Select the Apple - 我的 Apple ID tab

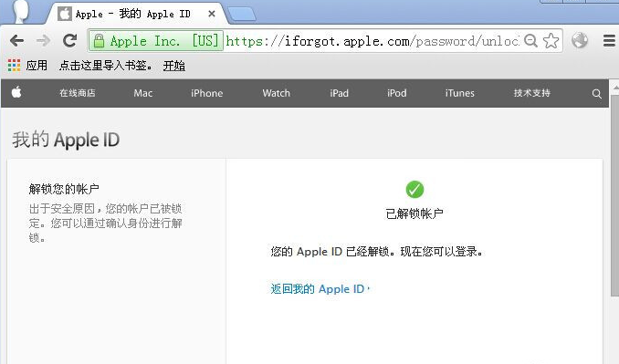[136, 15]
